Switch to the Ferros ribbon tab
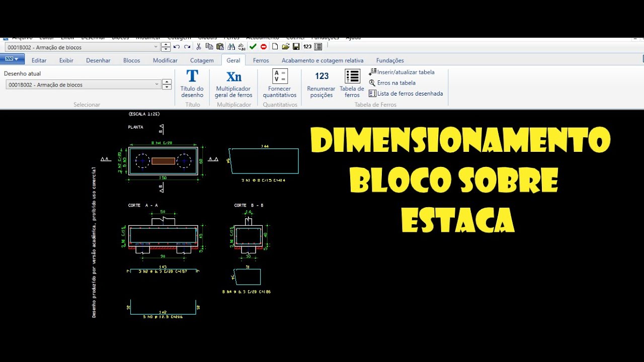The width and height of the screenshot is (644, 362). pyautogui.click(x=261, y=60)
